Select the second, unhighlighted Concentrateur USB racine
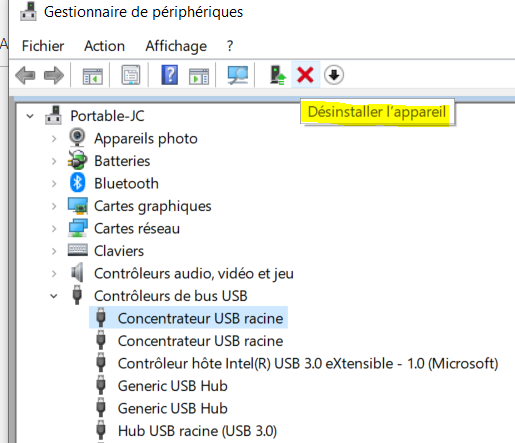The height and width of the screenshot is (443, 515). click(200, 341)
